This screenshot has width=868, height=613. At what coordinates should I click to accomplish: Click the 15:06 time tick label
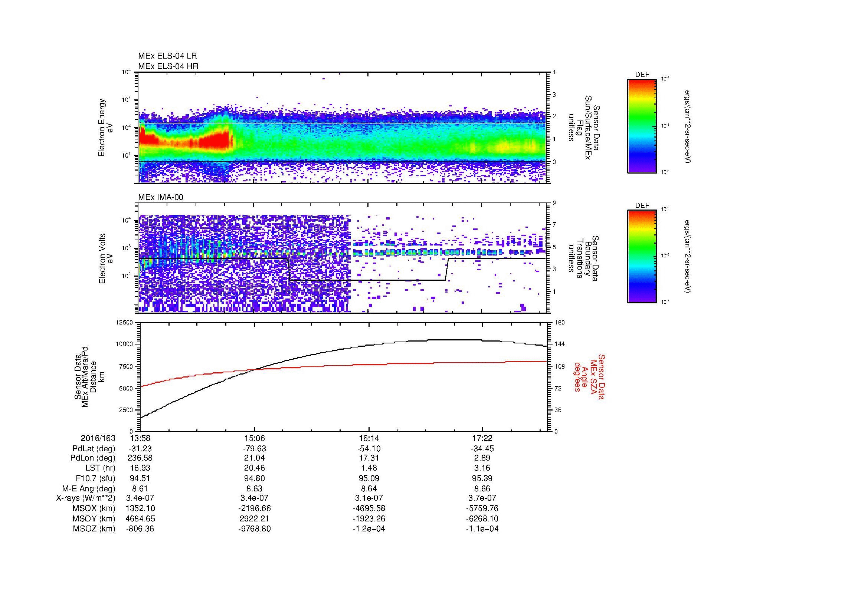click(255, 438)
